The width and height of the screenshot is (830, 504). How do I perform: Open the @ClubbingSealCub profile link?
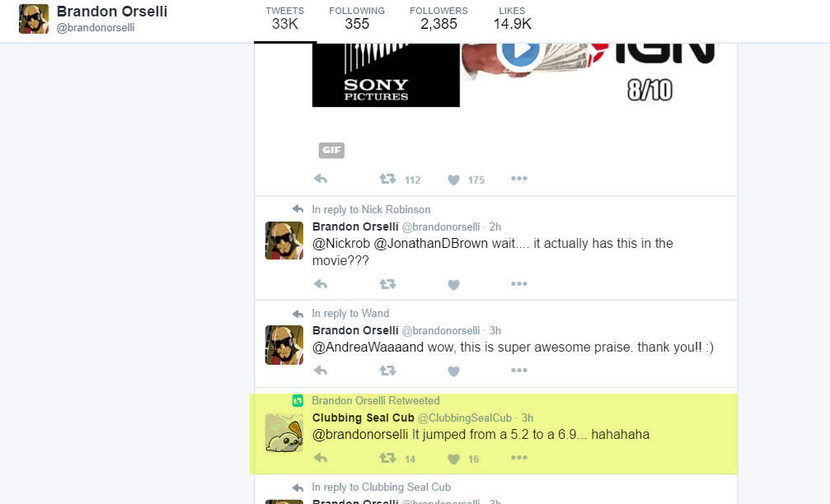point(465,418)
